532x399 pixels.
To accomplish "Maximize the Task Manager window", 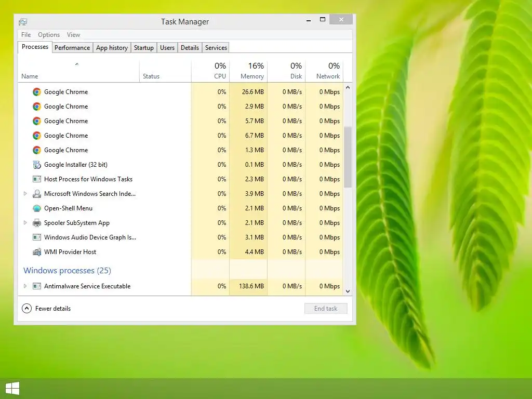I will 323,20.
